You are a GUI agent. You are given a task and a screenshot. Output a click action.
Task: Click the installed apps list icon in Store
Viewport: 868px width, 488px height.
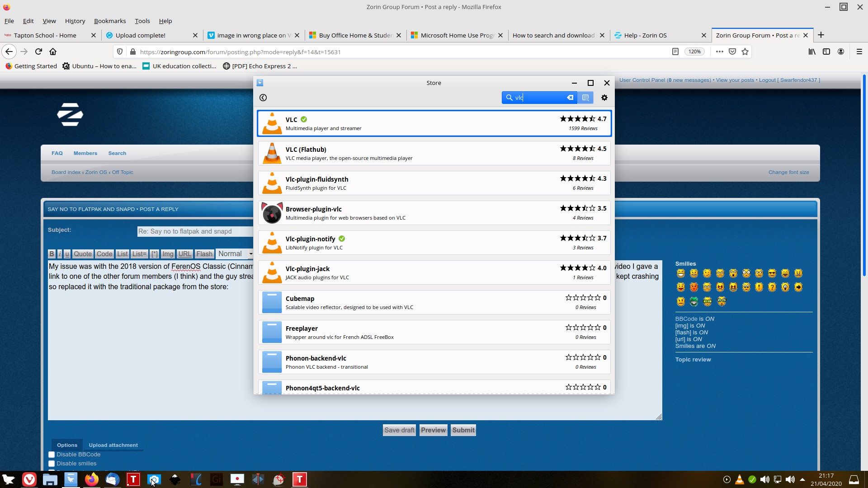click(585, 98)
